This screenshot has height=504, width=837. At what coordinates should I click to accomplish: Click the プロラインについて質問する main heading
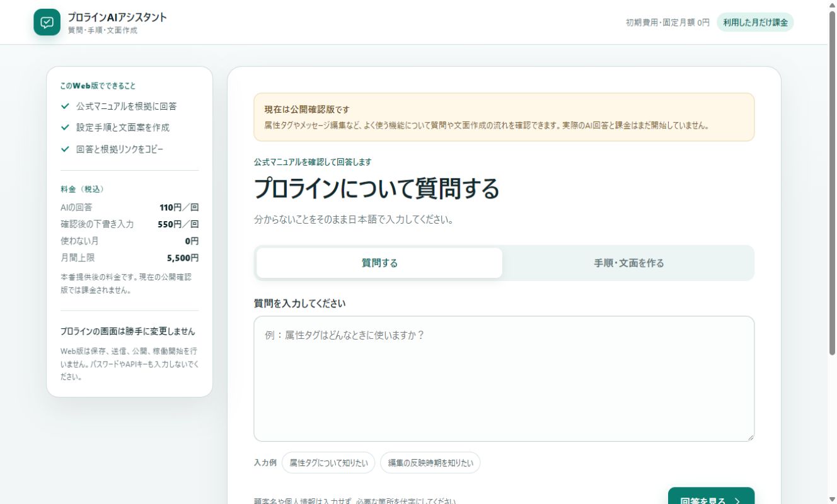(376, 188)
